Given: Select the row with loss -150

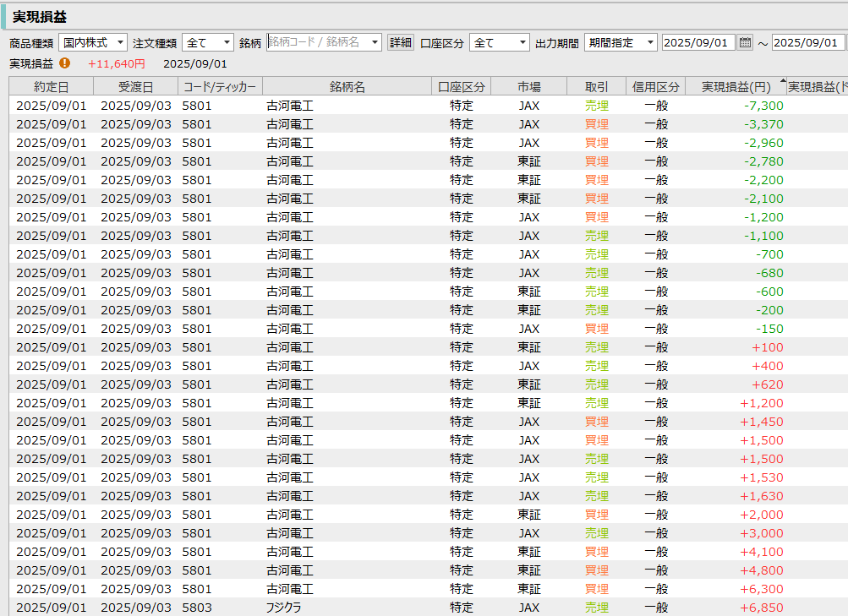Looking at the screenshot, I should coord(429,329).
